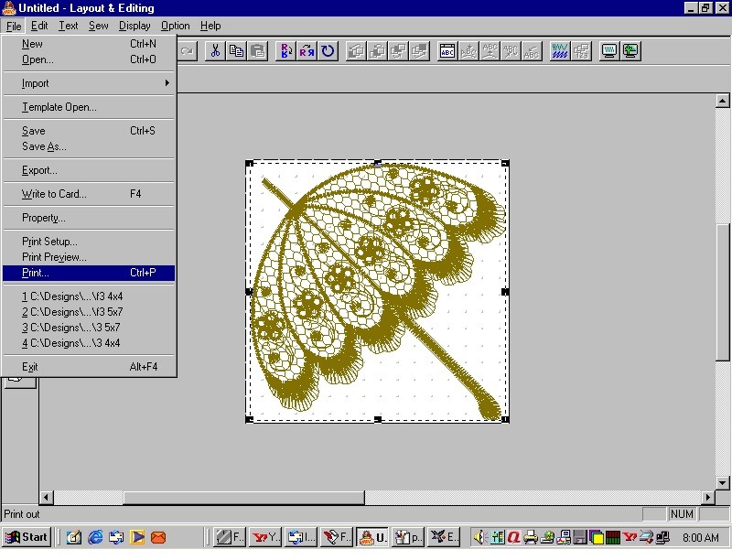
Task: Click the Paste clipboard toolbar icon
Action: pyautogui.click(x=258, y=51)
